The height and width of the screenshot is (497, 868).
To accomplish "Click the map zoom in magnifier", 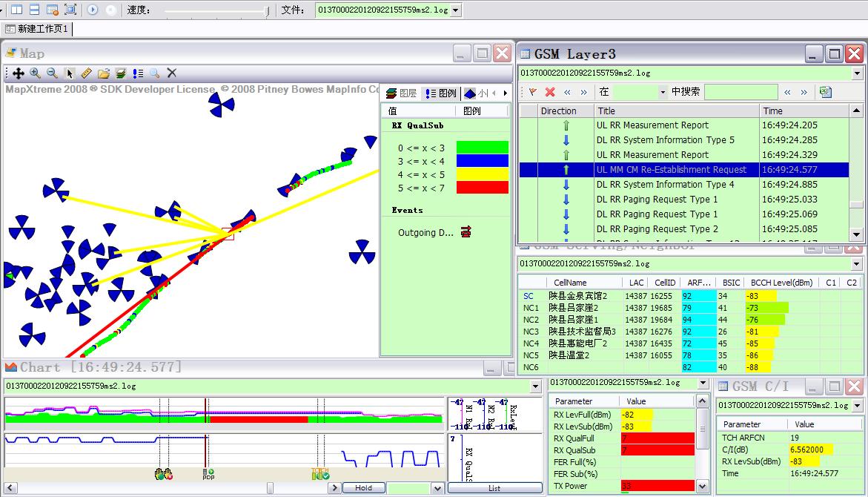I will point(36,73).
